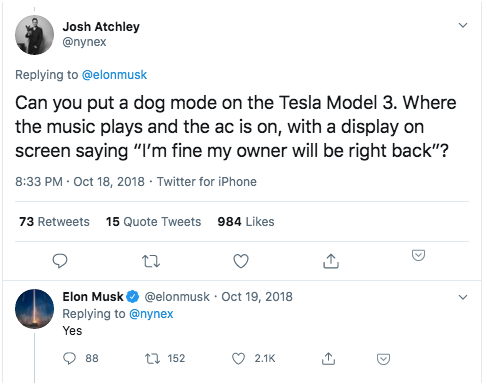The height and width of the screenshot is (386, 487).
Task: Open the chevron menu on Josh Atchley's tweet
Action: pyautogui.click(x=463, y=25)
